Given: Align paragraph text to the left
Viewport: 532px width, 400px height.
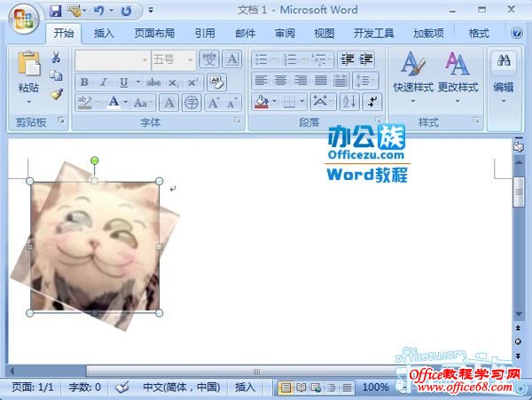Looking at the screenshot, I should (261, 81).
